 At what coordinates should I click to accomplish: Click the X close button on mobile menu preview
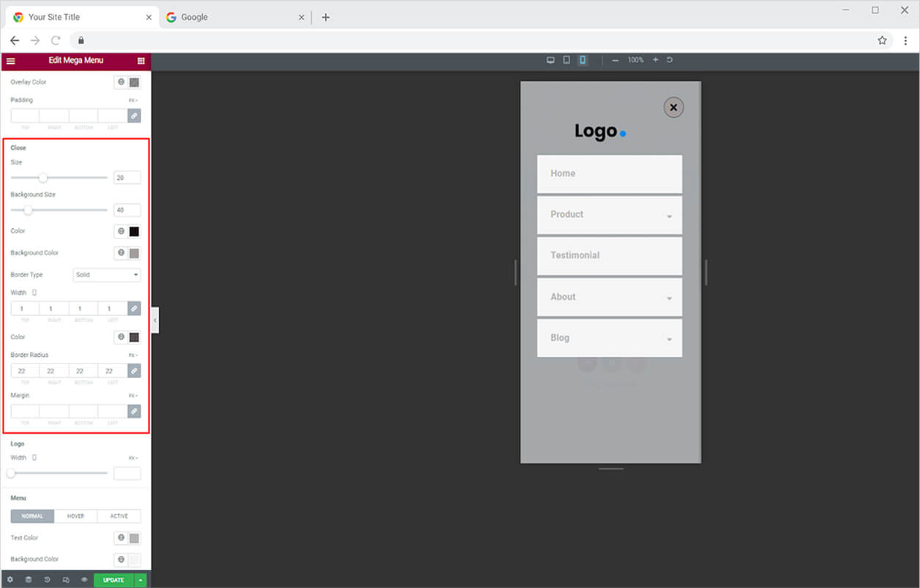point(673,108)
